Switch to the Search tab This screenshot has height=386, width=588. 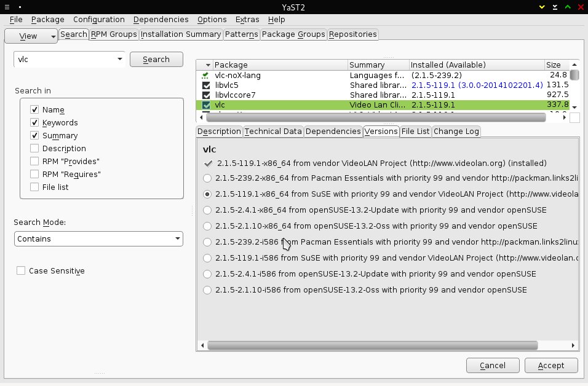point(74,34)
